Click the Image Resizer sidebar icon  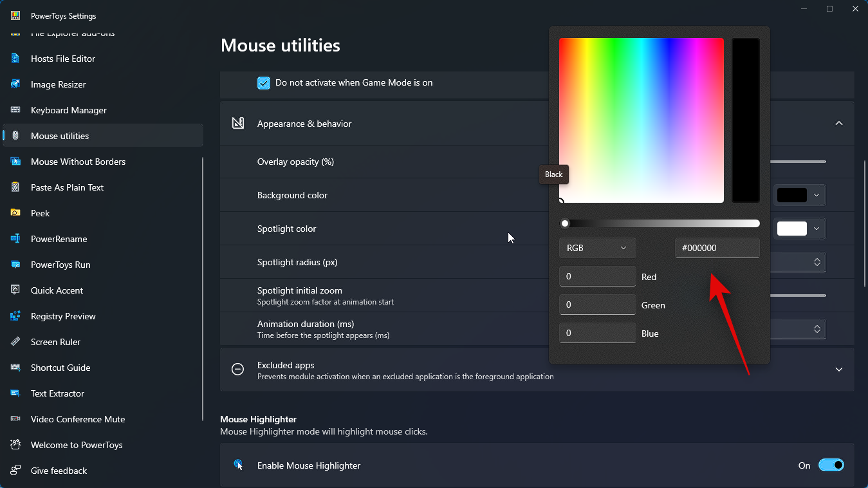15,84
